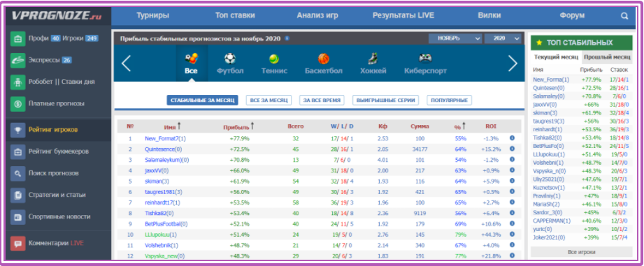Click the Рейтинг игроков trophy icon
Image resolution: width=644 pixels, height=266 pixels.
(17, 130)
